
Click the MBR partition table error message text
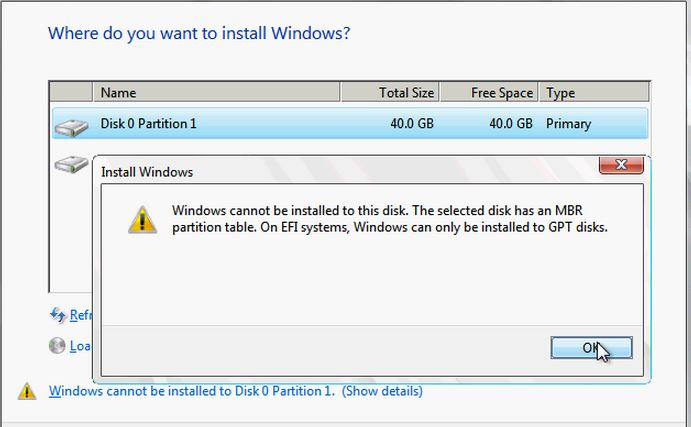tap(390, 218)
